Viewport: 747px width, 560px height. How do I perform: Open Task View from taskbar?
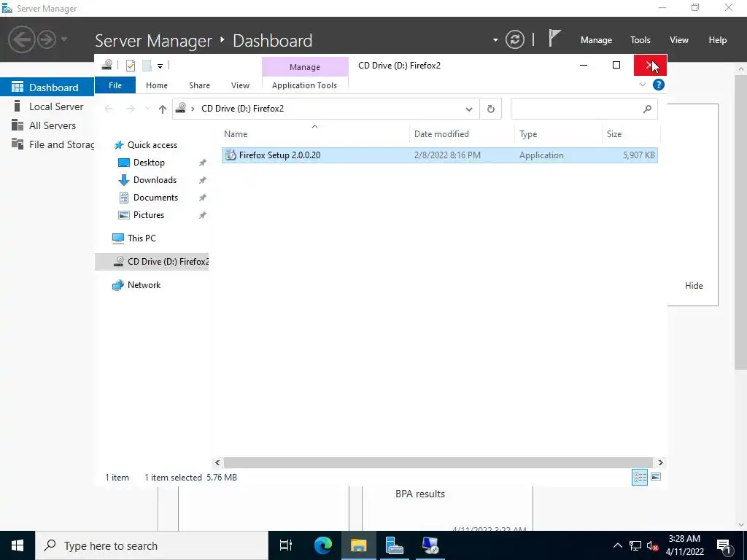point(286,545)
